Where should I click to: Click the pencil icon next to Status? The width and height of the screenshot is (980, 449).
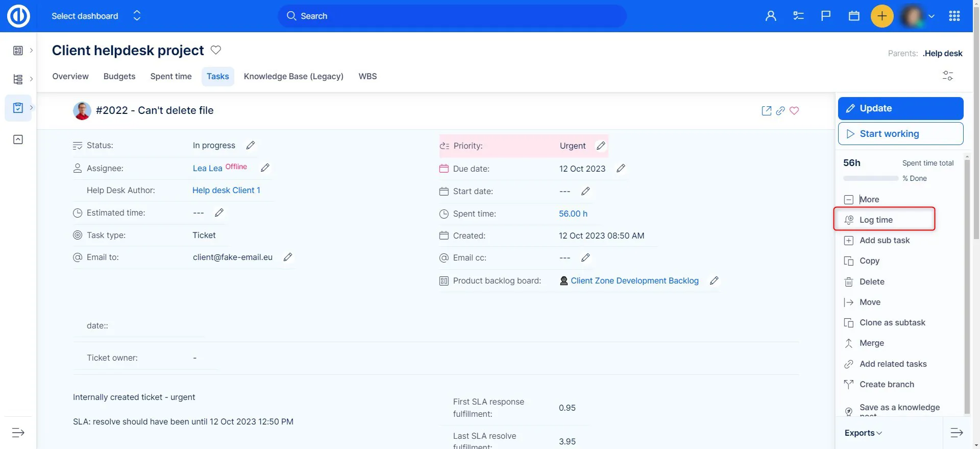(250, 146)
